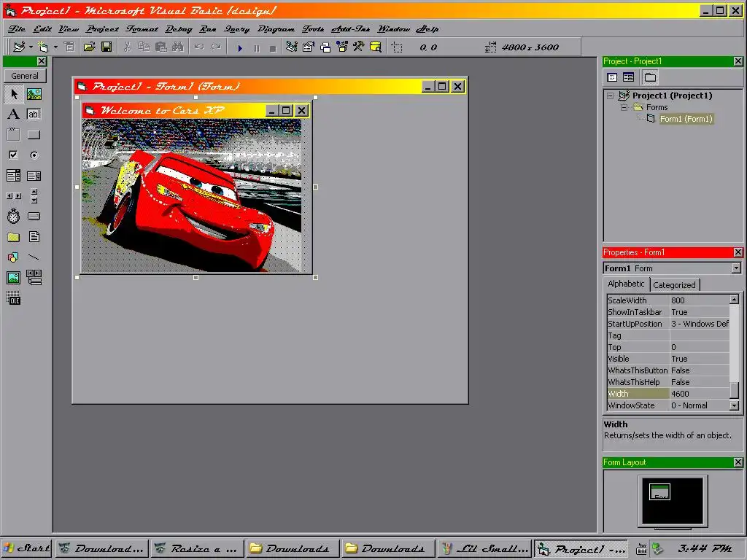Switch to the Alphabetic tab
Viewport: 747px width, 560px height.
(626, 284)
